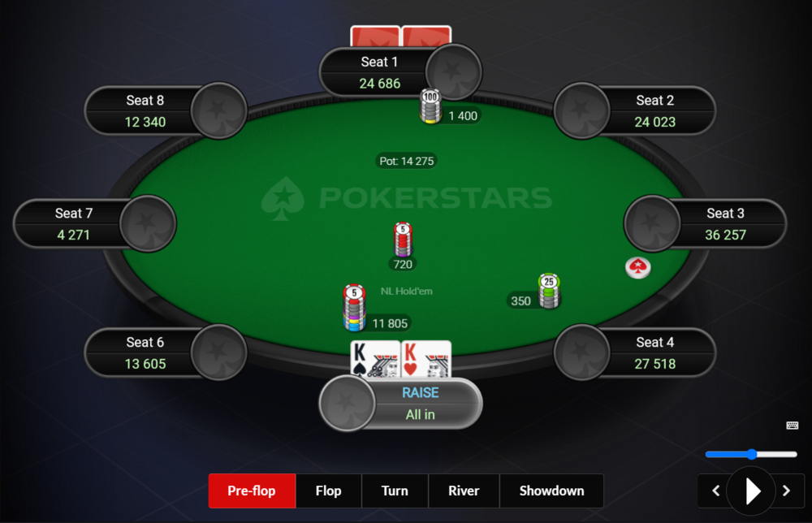Viewport: 812px width, 523px height.
Task: Click the King of spades hole card
Action: tap(375, 358)
